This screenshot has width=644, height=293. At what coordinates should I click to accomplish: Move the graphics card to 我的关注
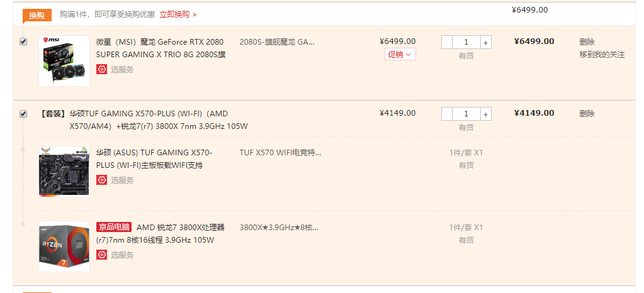[602, 55]
